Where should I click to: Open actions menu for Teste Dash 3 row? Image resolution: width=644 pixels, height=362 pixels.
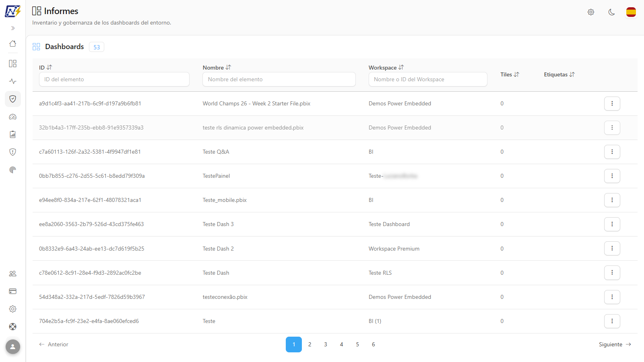pos(612,224)
